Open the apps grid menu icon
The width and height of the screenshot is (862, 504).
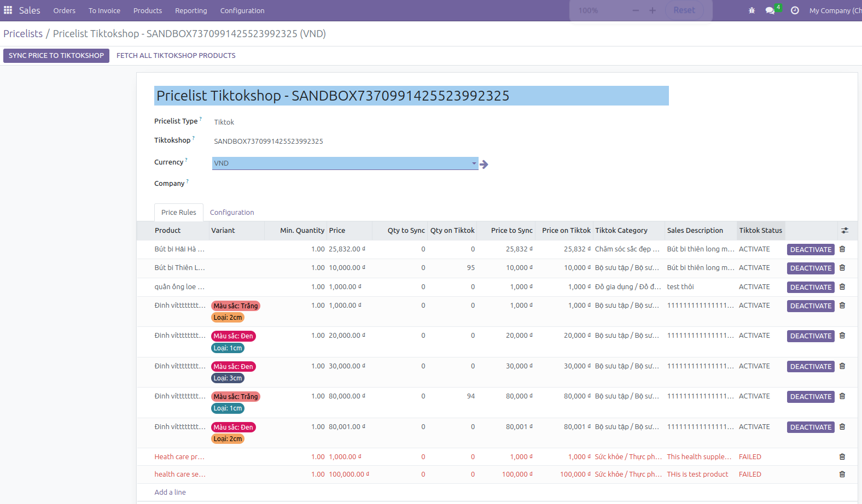[x=8, y=10]
